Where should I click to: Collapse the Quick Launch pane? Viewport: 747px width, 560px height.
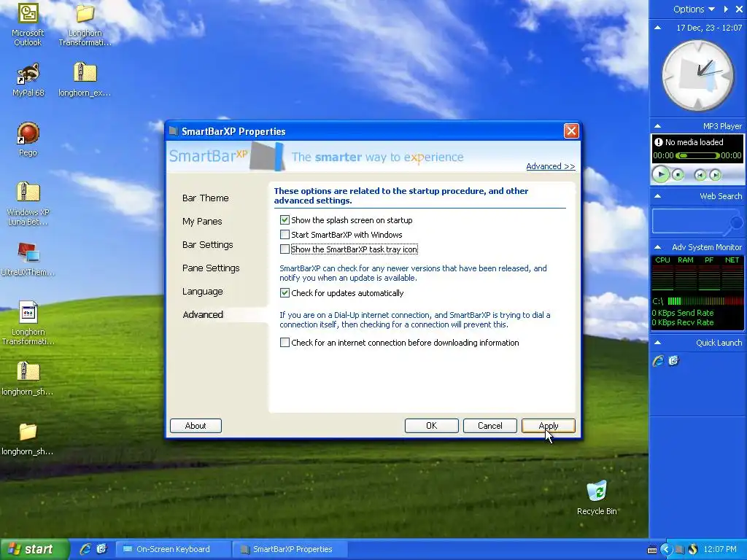pos(657,343)
